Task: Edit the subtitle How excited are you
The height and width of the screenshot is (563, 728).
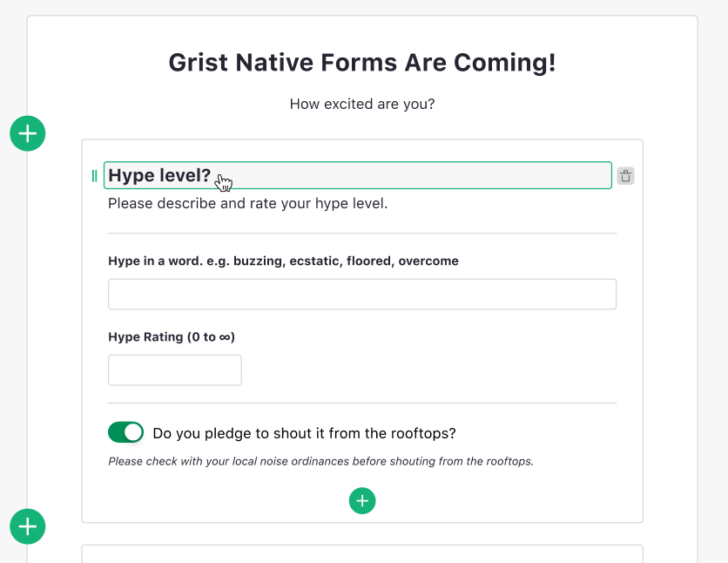Action: click(362, 104)
